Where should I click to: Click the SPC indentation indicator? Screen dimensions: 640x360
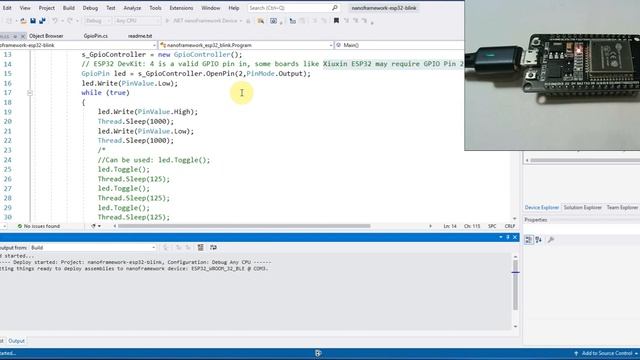point(492,226)
